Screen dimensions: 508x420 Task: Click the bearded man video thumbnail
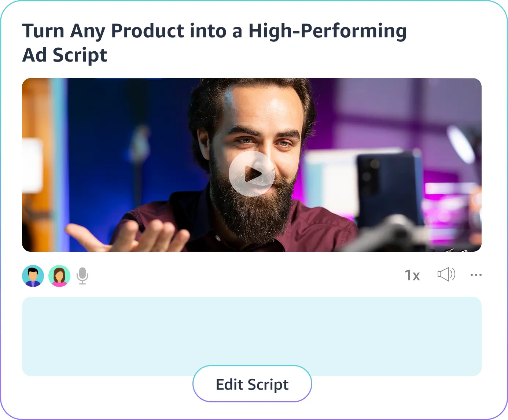pyautogui.click(x=252, y=165)
